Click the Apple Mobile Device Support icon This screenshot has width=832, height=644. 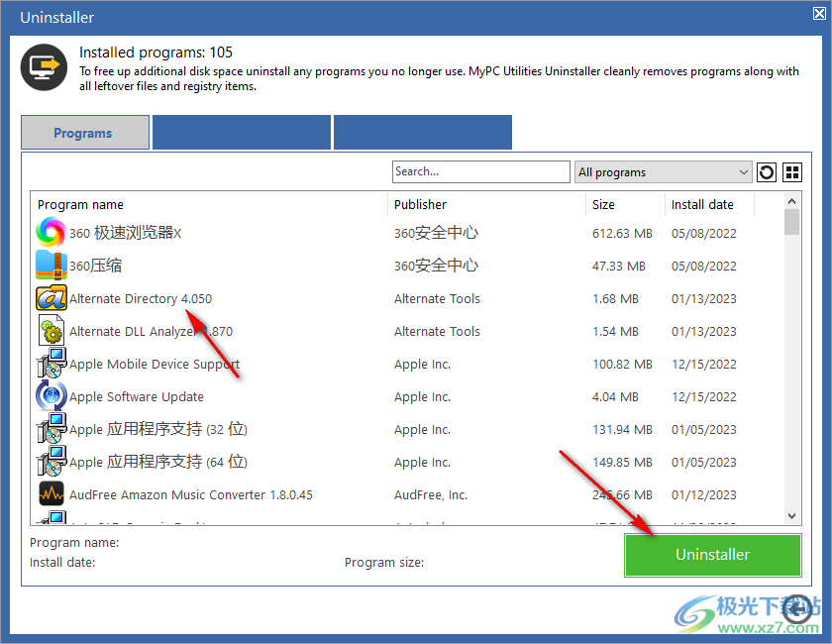[x=51, y=364]
